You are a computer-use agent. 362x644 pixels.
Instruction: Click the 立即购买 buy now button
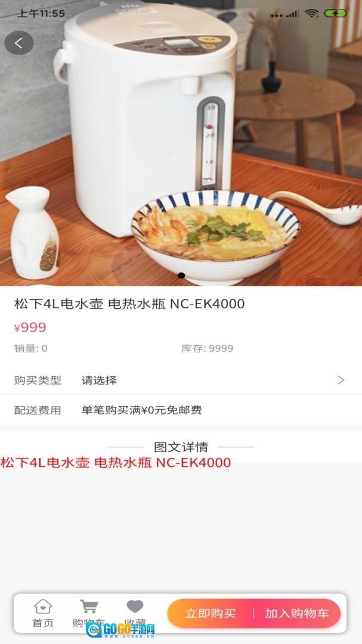[x=211, y=613]
